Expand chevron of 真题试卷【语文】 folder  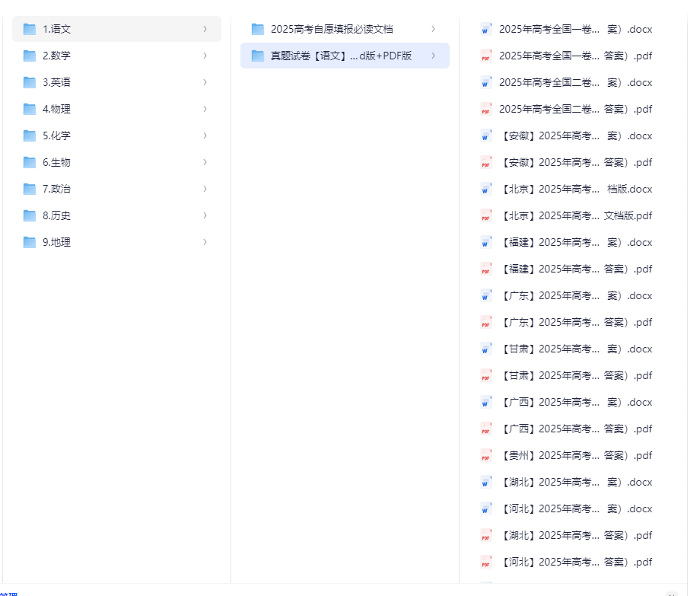[433, 56]
